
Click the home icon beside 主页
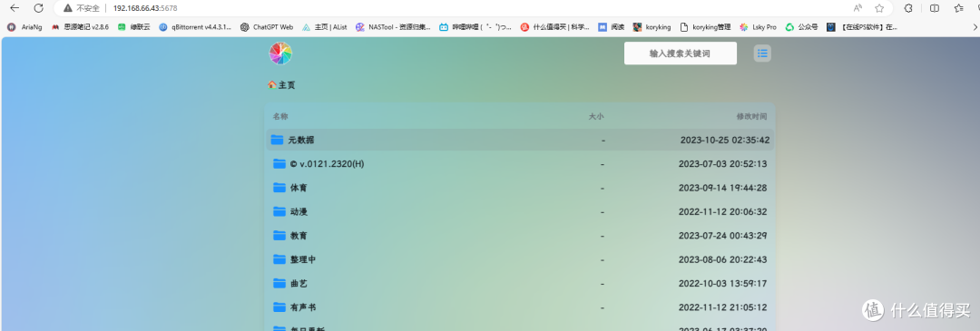(272, 85)
